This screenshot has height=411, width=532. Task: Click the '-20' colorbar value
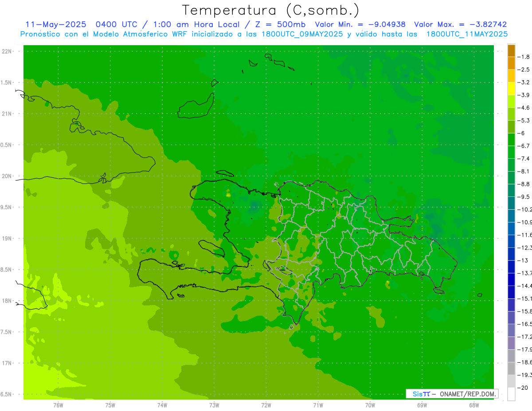tap(523, 388)
